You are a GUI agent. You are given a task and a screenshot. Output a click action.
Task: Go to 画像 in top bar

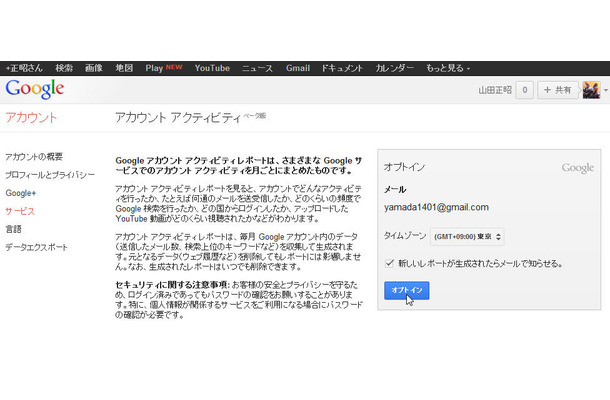click(94, 68)
